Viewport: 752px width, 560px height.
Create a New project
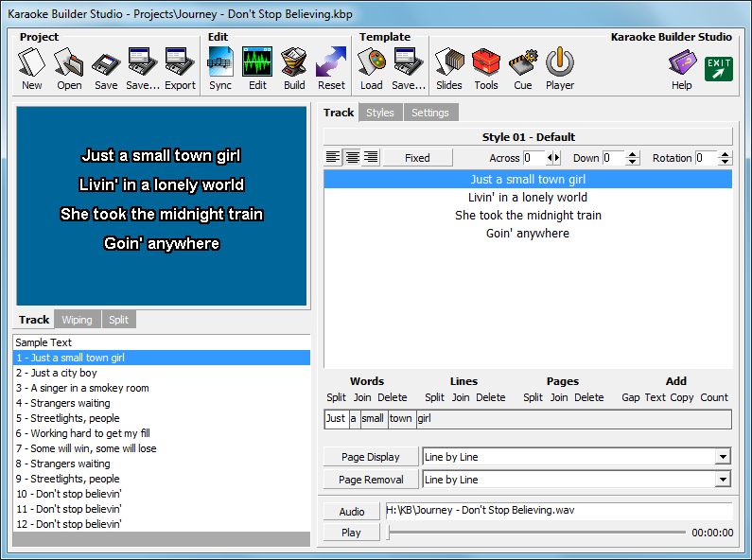coord(31,68)
